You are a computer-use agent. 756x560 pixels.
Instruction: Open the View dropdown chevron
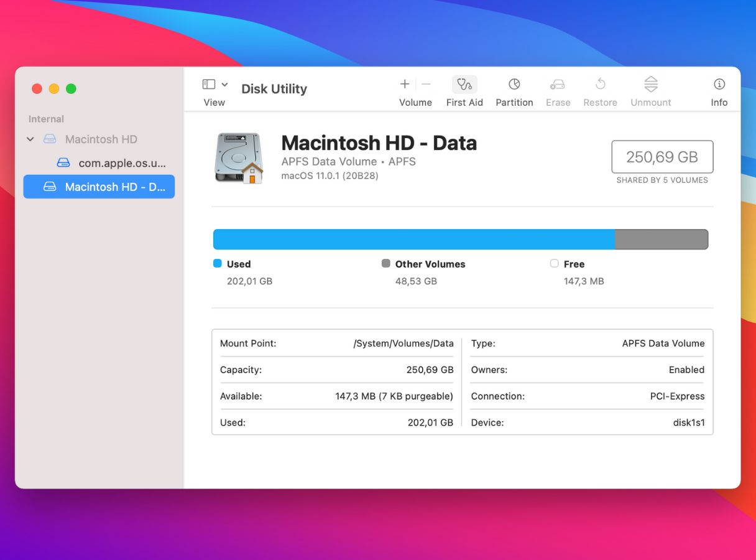coord(224,85)
